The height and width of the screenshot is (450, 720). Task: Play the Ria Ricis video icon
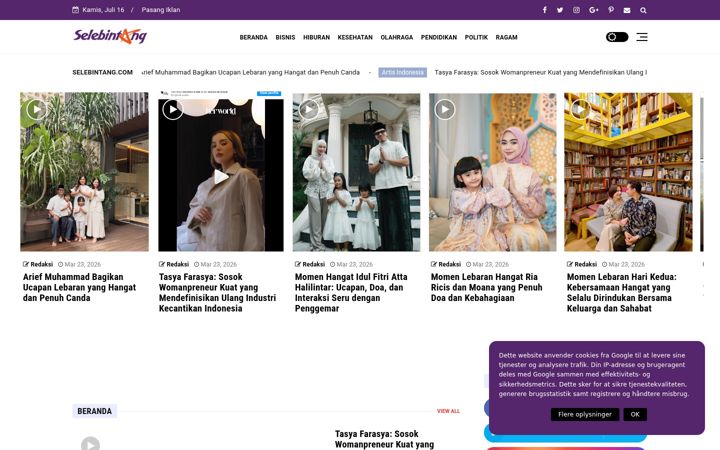click(x=444, y=109)
